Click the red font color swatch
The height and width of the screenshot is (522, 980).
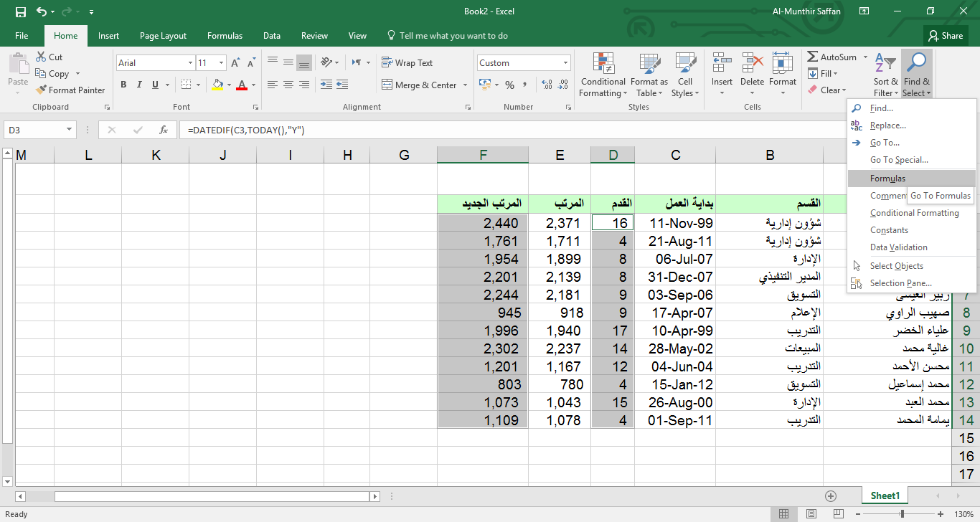pos(242,85)
